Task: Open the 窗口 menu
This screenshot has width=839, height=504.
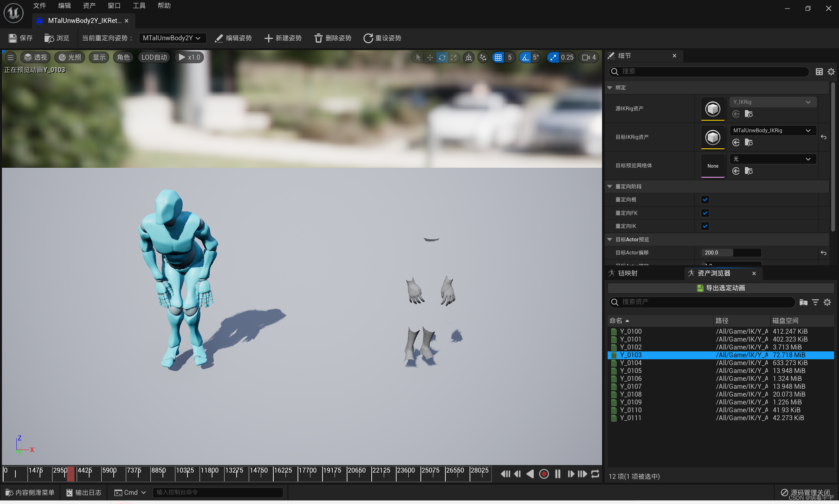Action: click(114, 6)
